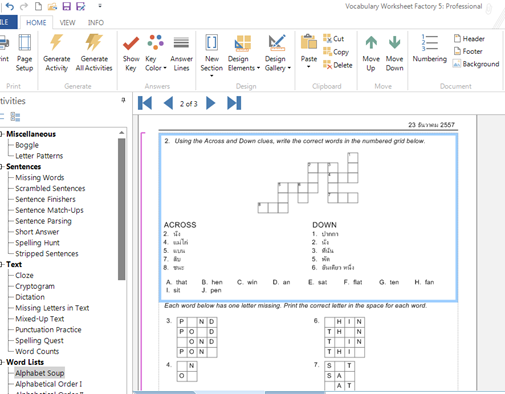
Task: Click the activities list scrollbar thumb
Action: coord(121,209)
